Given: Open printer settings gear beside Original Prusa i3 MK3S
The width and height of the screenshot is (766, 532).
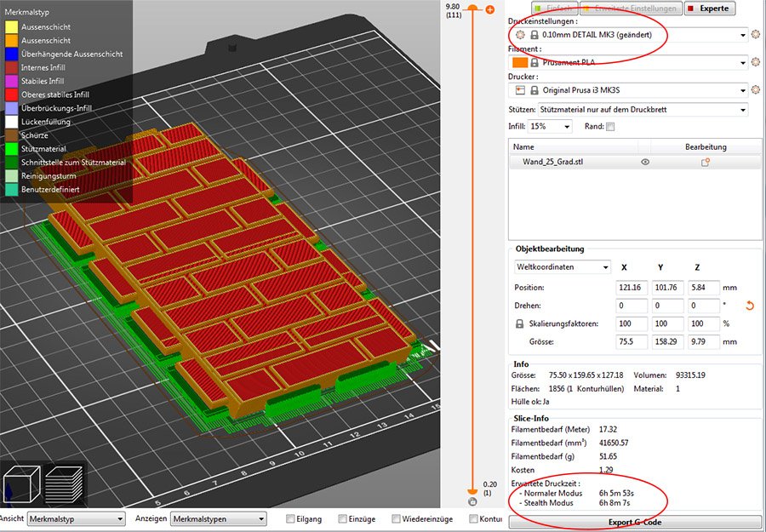Looking at the screenshot, I should click(755, 90).
